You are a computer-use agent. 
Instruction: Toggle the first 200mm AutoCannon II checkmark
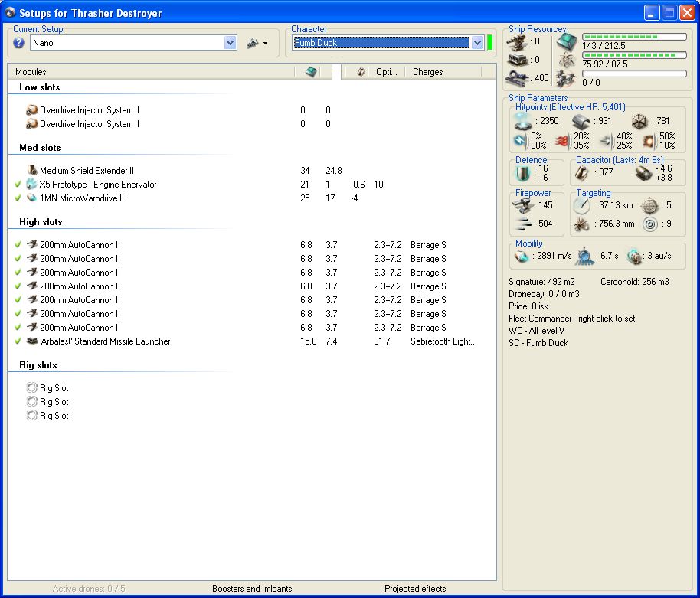click(18, 244)
